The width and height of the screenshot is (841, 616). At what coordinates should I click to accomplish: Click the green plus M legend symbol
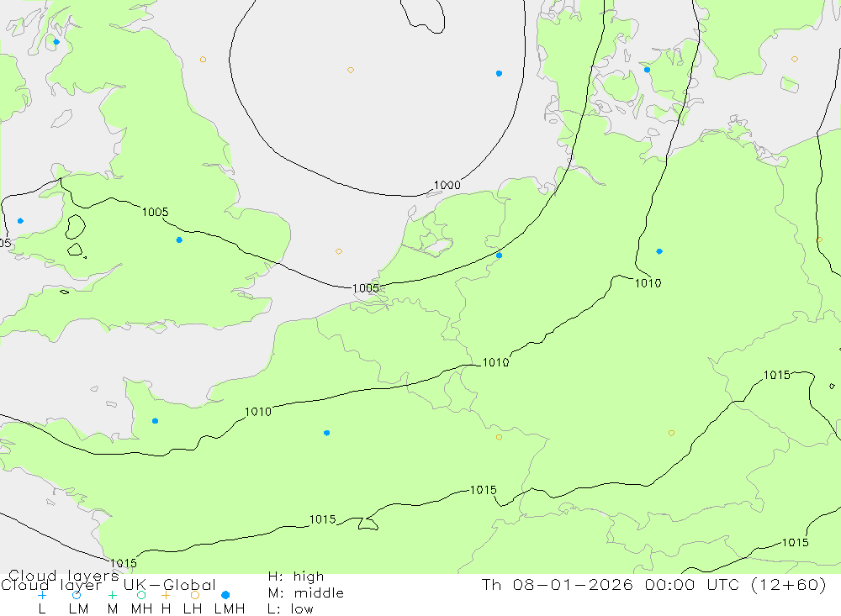(112, 595)
